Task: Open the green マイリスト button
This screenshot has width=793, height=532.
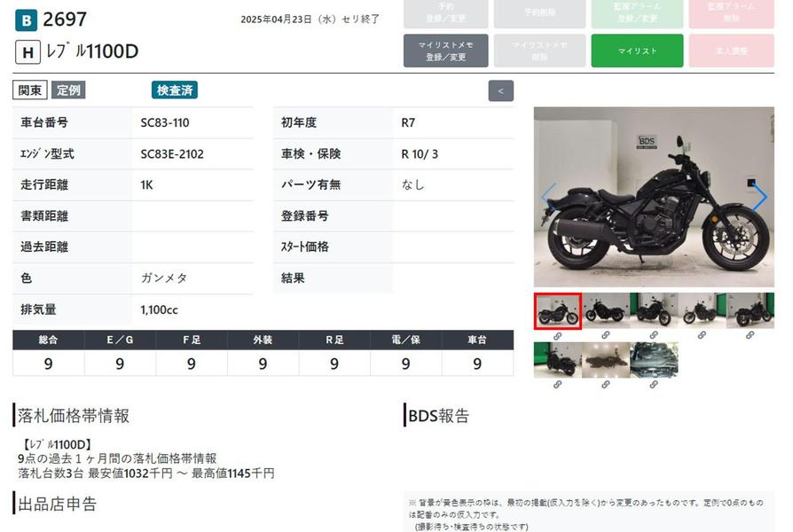Action: [x=637, y=51]
